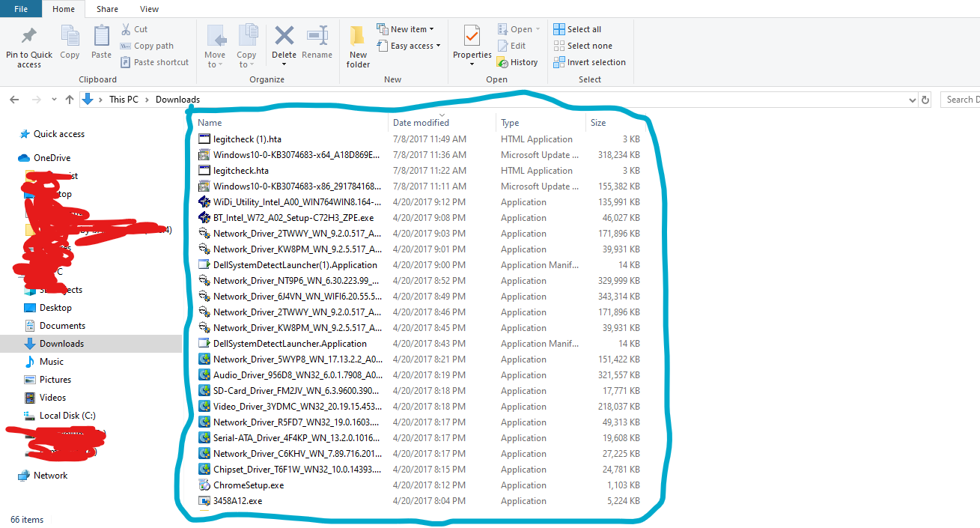
Task: Open the Easy access dropdown
Action: pyautogui.click(x=409, y=45)
